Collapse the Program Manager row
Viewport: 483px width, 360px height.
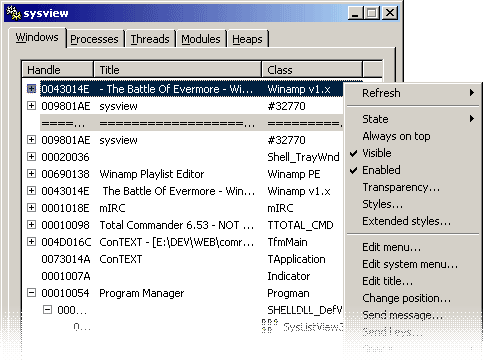[x=31, y=293]
